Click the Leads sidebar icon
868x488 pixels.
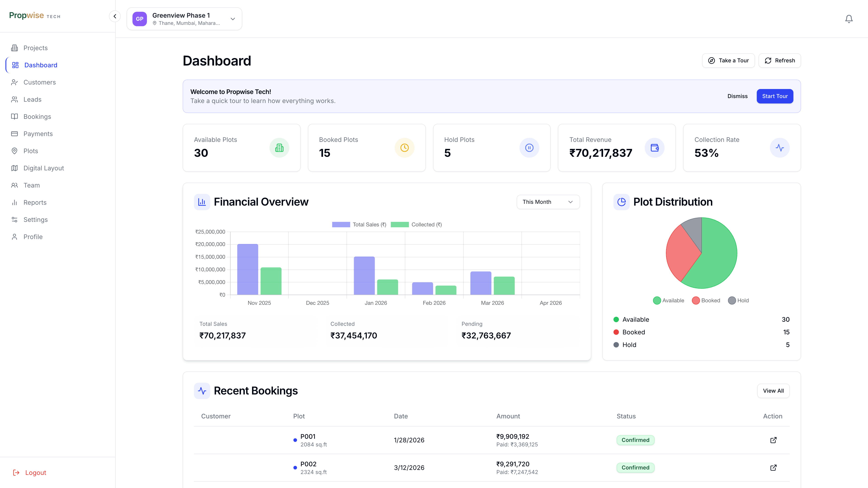click(x=14, y=99)
